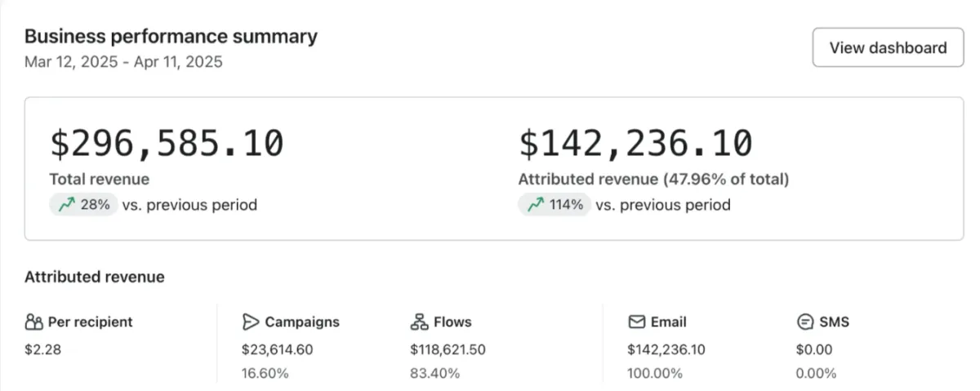Viewport: 980px width, 391px height.
Task: Click the 114% upward trend arrow icon
Action: [535, 205]
